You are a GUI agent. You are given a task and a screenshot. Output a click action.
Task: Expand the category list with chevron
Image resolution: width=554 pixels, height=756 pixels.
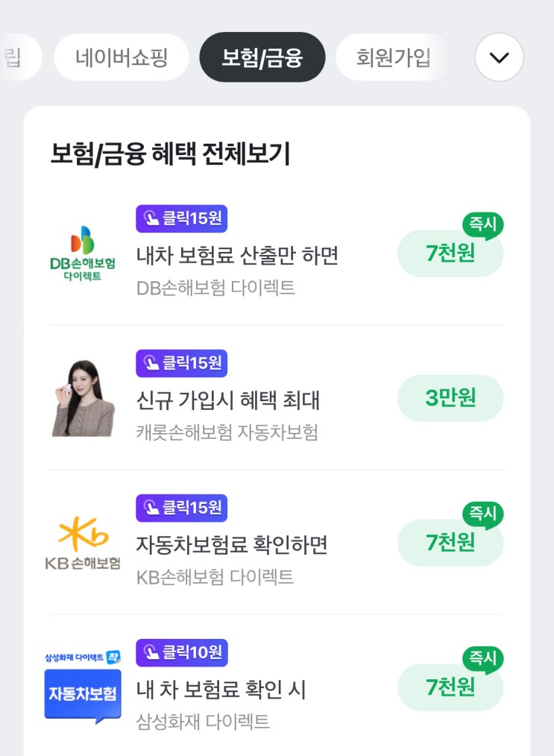[x=499, y=57]
